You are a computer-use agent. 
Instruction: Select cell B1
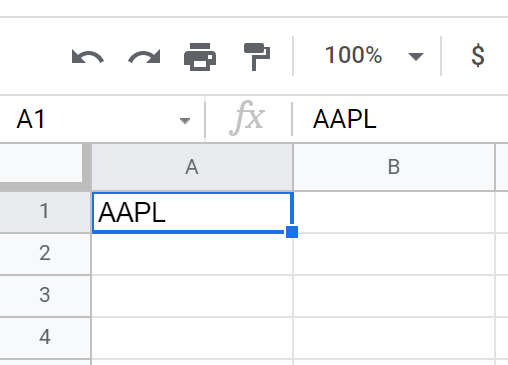tap(394, 212)
